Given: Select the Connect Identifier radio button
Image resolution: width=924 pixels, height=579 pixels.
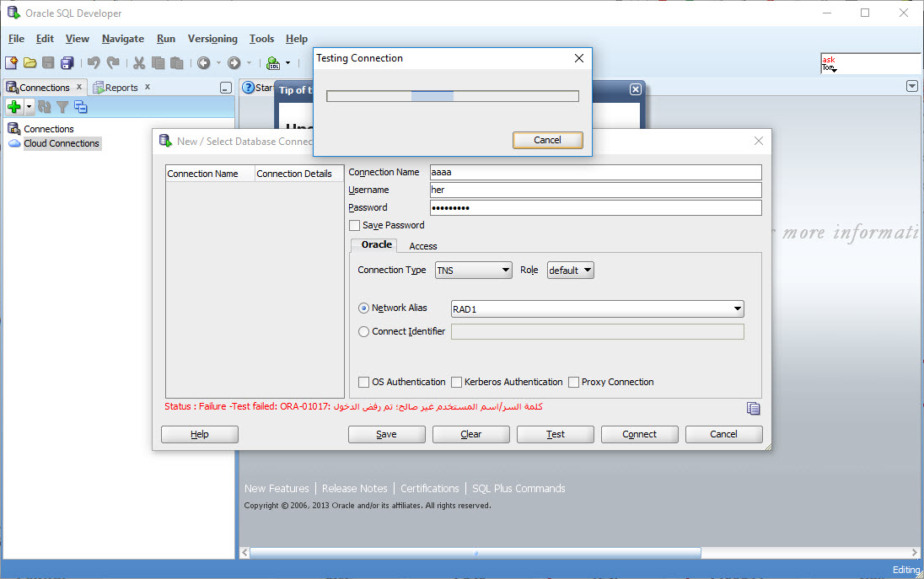Looking at the screenshot, I should (364, 332).
